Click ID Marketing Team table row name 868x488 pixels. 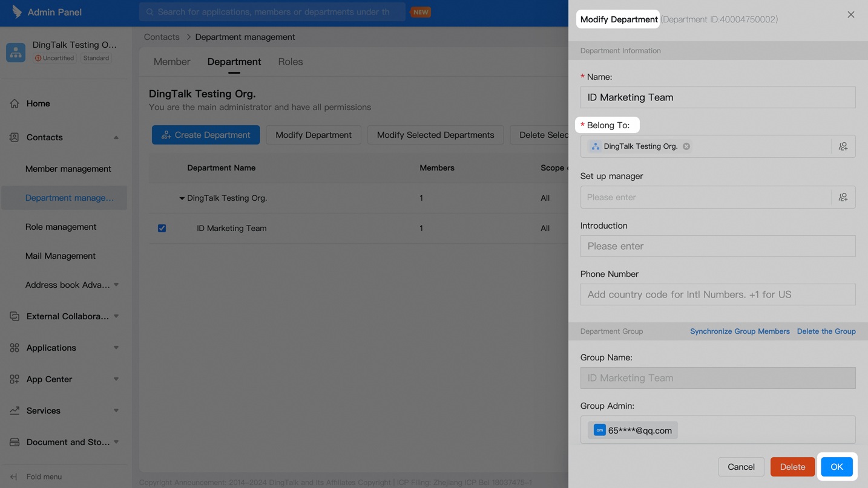[x=232, y=228]
